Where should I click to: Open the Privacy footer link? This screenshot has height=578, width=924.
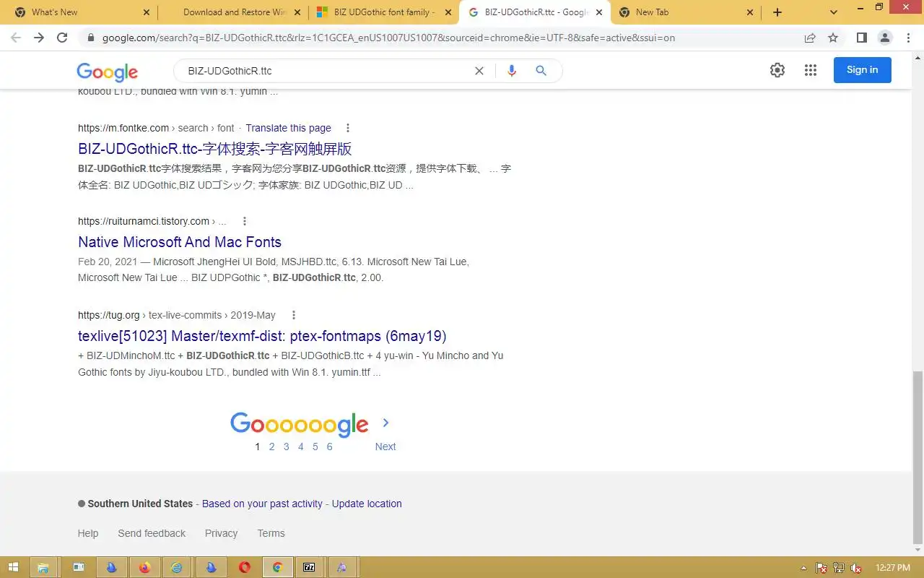pos(221,533)
